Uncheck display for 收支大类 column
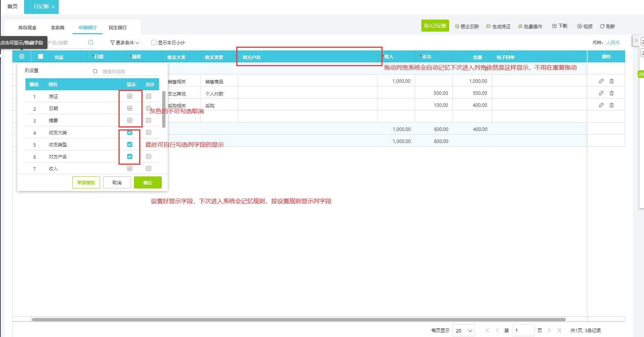This screenshot has width=644, height=337. [130, 132]
